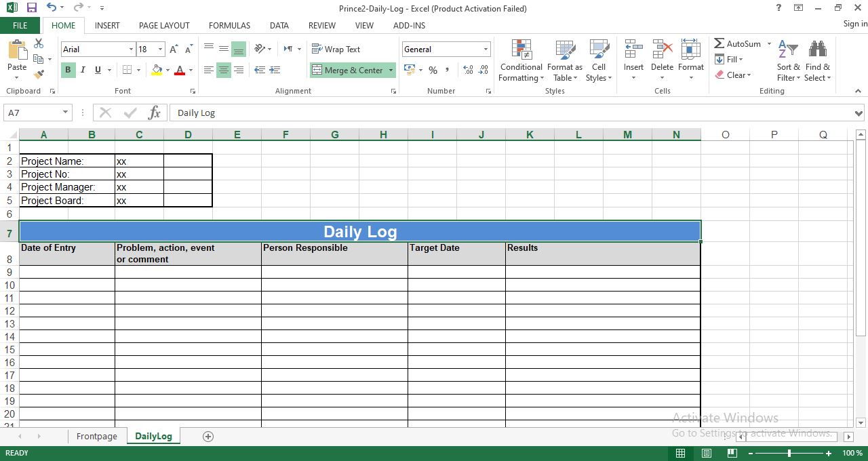Click the Orientation text angle icon
The height and width of the screenshot is (461, 868).
click(260, 49)
